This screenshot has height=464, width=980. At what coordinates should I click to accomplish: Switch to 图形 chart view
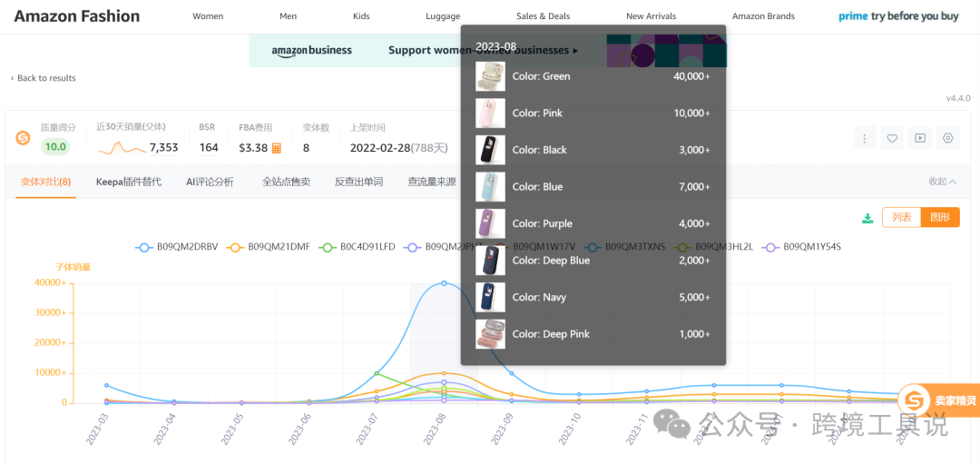[941, 217]
